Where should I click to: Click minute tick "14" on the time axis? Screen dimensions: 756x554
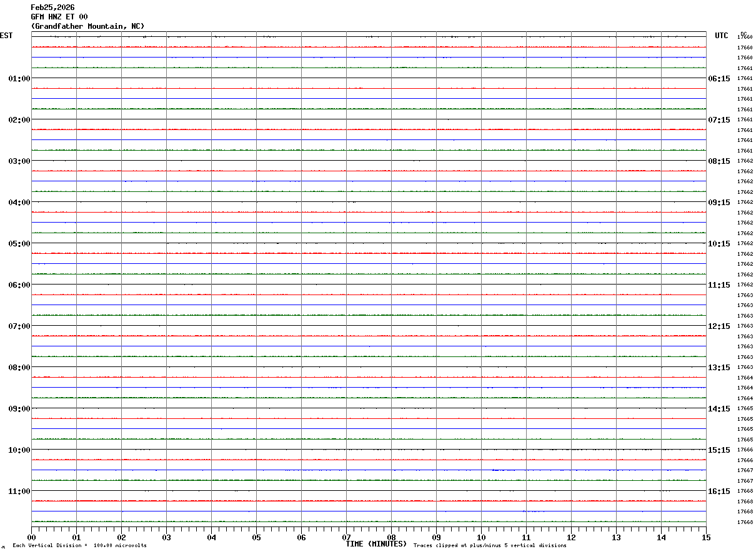[x=661, y=536]
